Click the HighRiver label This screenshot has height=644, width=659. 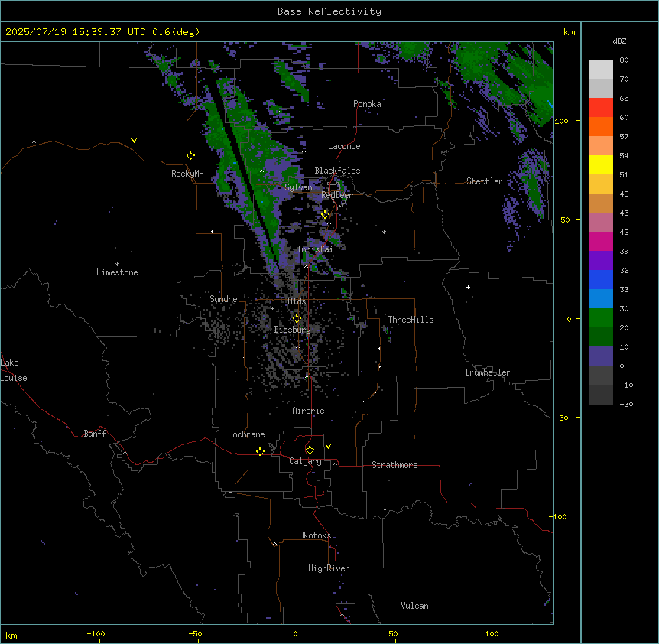329,568
